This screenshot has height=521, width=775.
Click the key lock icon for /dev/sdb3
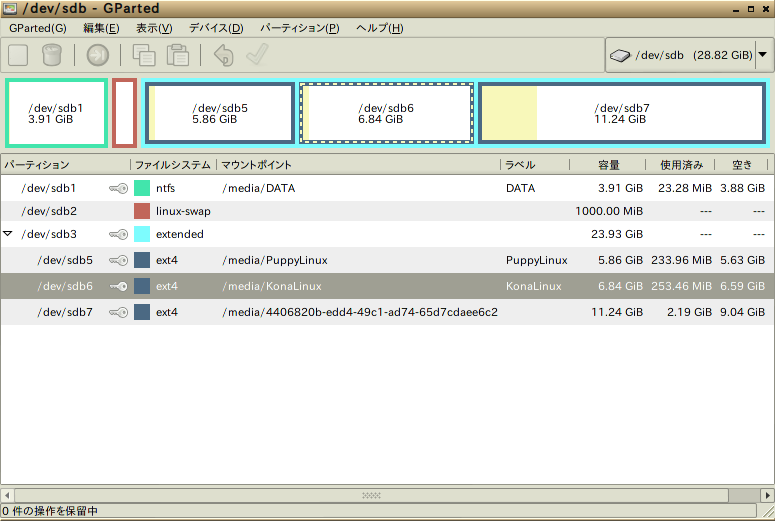click(119, 234)
